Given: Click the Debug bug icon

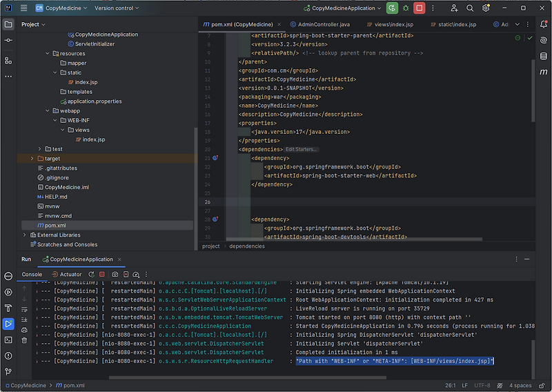Looking at the screenshot, I should tap(406, 8).
